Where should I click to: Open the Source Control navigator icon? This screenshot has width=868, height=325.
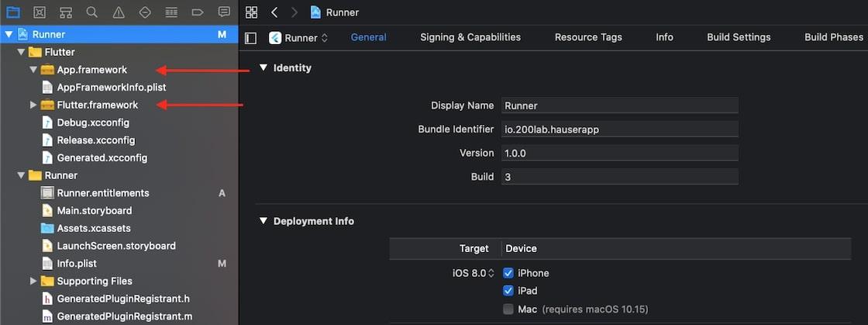coord(40,12)
